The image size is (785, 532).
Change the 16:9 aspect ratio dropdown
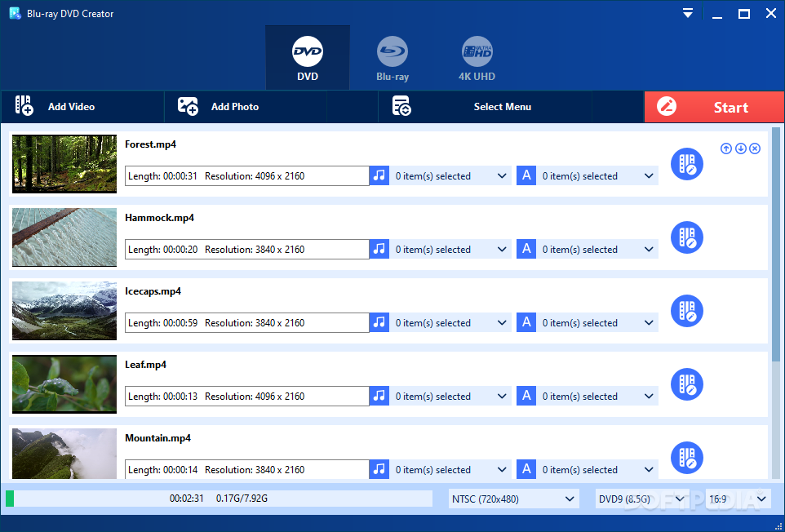pyautogui.click(x=738, y=499)
